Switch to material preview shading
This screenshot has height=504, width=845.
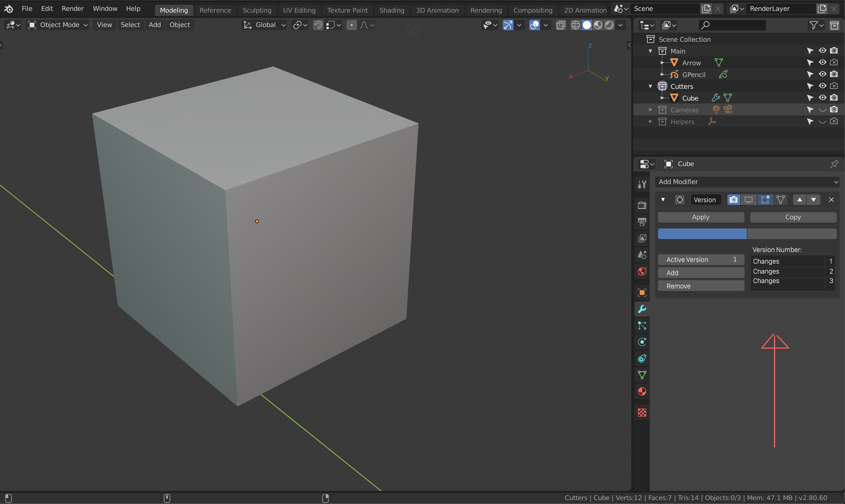pos(598,25)
